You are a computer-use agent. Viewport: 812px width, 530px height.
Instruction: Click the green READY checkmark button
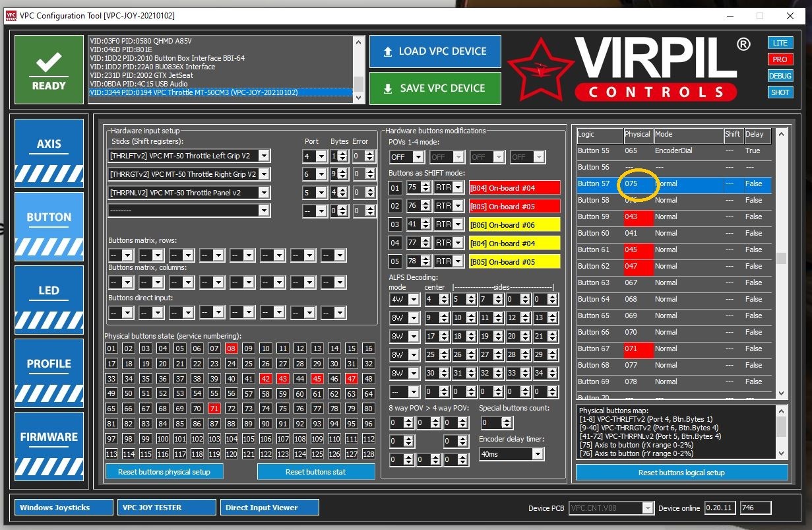[x=49, y=69]
